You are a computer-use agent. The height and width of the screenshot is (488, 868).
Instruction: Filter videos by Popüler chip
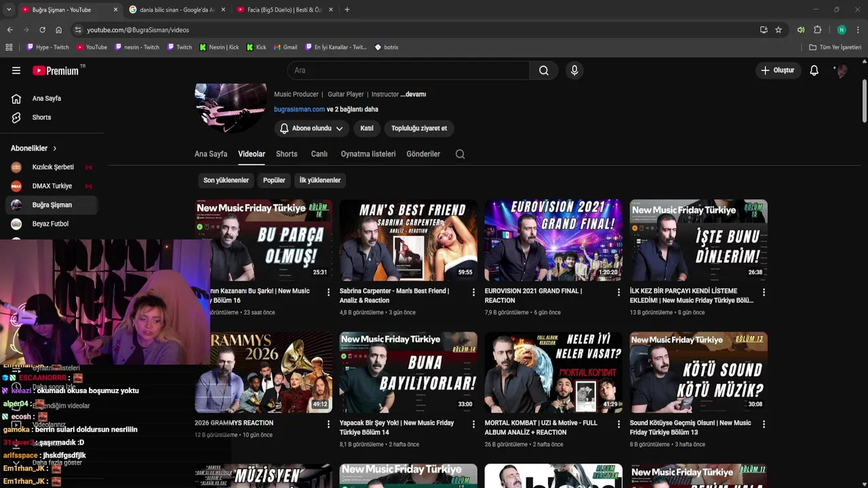pos(274,180)
